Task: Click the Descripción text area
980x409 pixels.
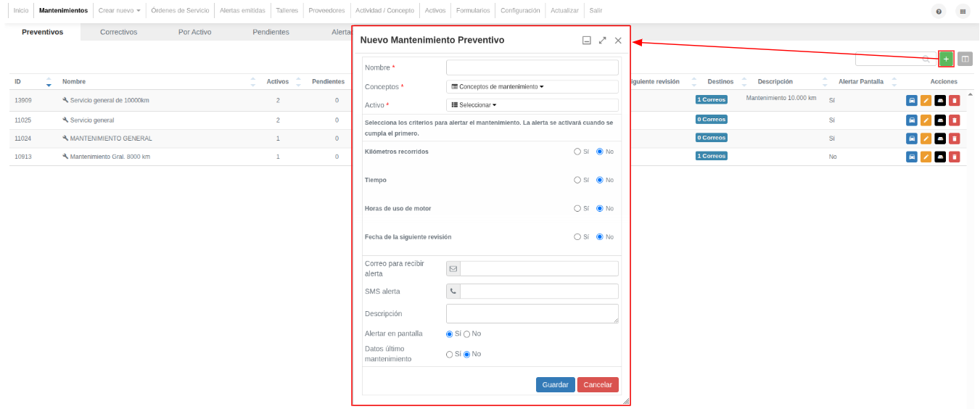Action: tap(532, 313)
